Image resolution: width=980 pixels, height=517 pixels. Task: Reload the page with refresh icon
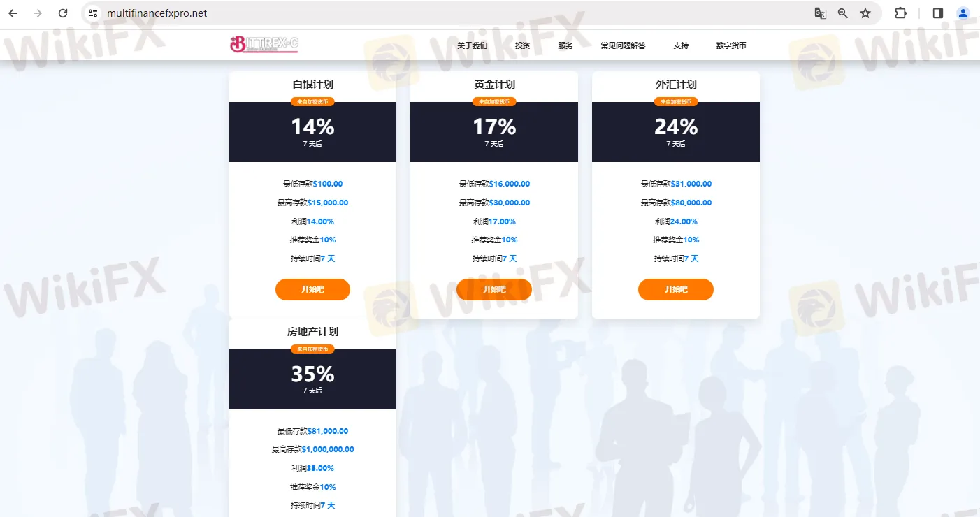[x=63, y=13]
